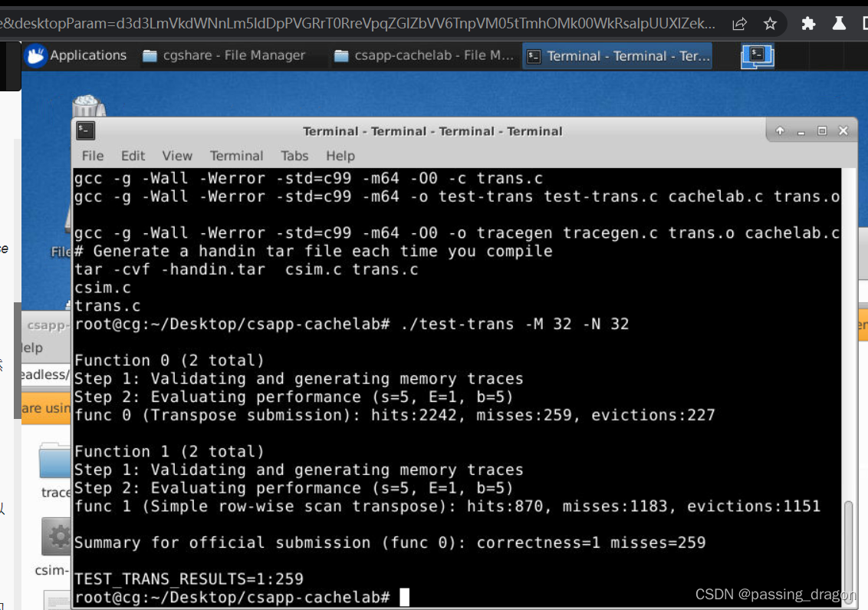This screenshot has width=868, height=610.
Task: Click '# Generate a handin tar file' comment line
Action: (314, 252)
